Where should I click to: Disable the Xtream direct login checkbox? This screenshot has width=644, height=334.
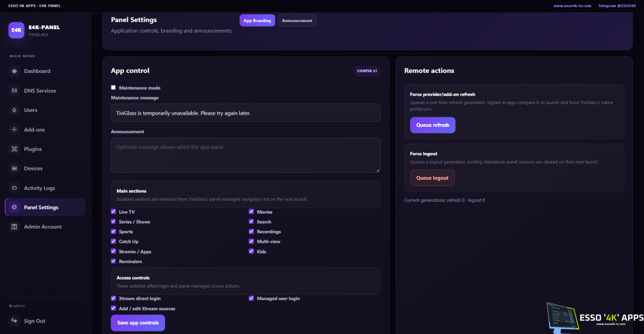(113, 298)
